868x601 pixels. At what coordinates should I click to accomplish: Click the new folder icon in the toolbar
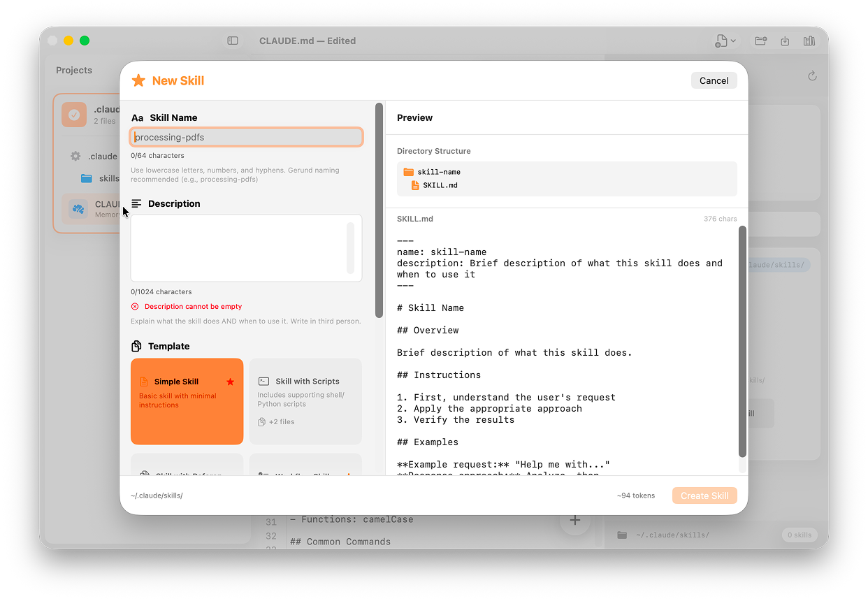(761, 41)
